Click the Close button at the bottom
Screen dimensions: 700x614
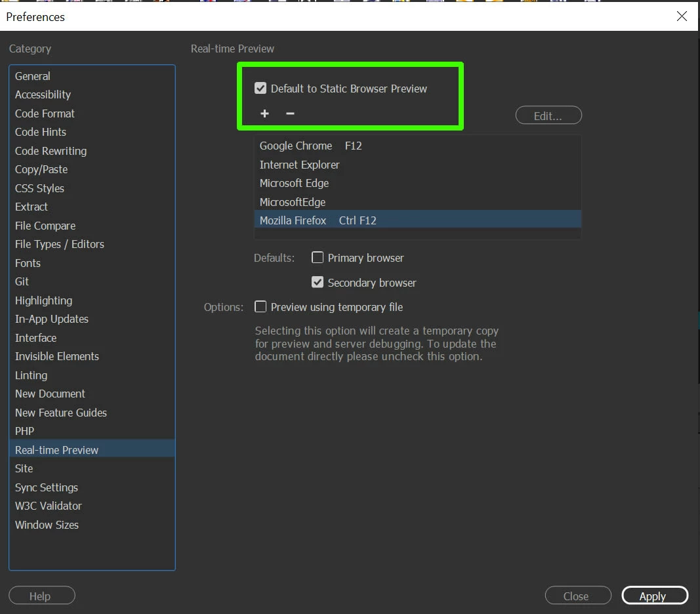point(578,595)
